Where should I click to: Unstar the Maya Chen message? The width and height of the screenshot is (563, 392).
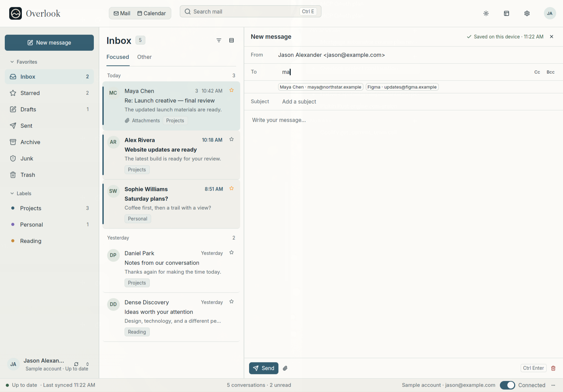click(231, 90)
